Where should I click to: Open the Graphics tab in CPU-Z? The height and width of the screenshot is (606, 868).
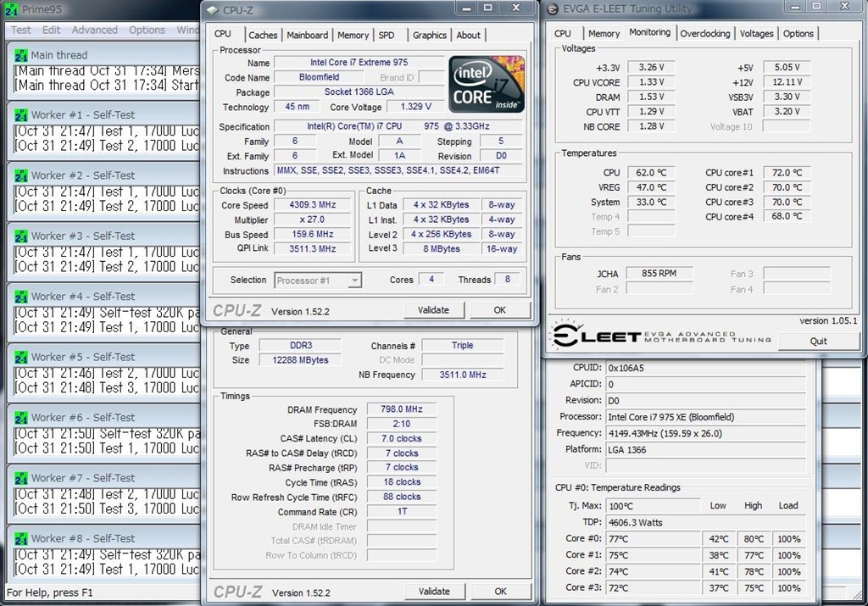click(x=429, y=36)
